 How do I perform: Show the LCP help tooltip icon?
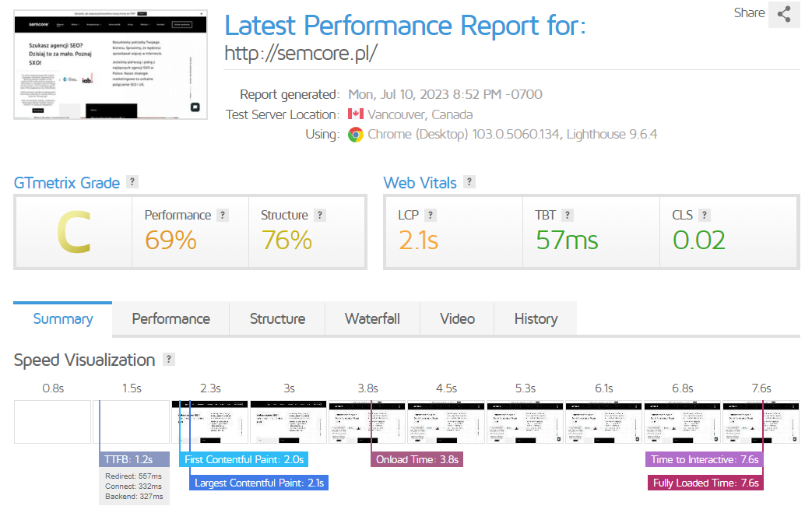[x=431, y=215]
